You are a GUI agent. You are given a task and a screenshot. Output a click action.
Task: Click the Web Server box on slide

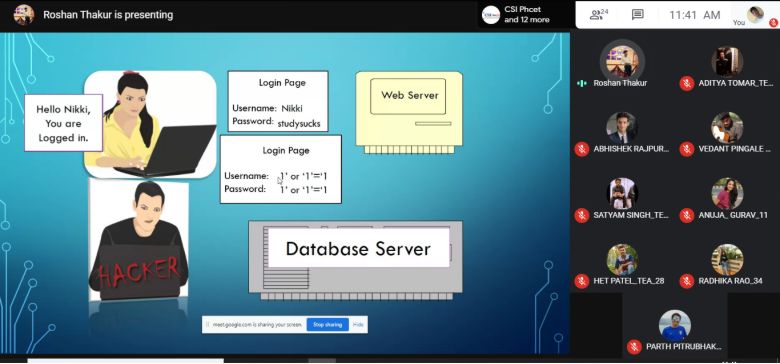click(x=408, y=96)
